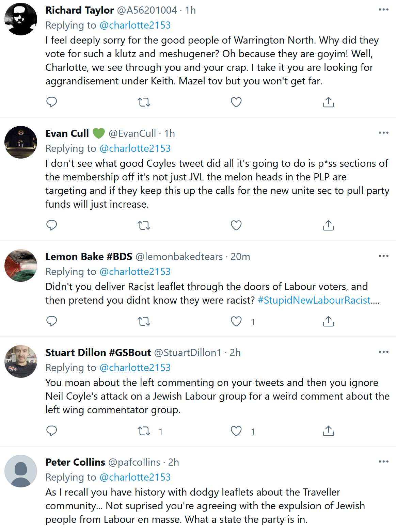Open Richard Taylor's profile name
The image size is (396, 532).
tap(80, 10)
